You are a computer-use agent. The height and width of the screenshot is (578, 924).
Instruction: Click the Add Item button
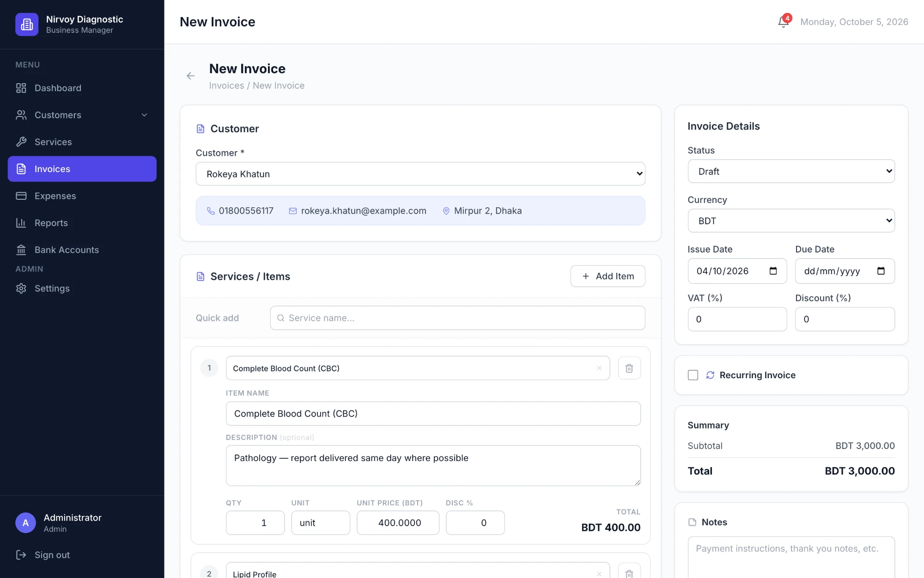(x=608, y=276)
